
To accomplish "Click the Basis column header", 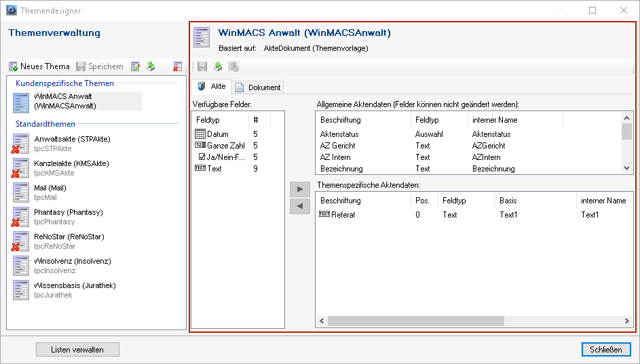I will click(535, 201).
